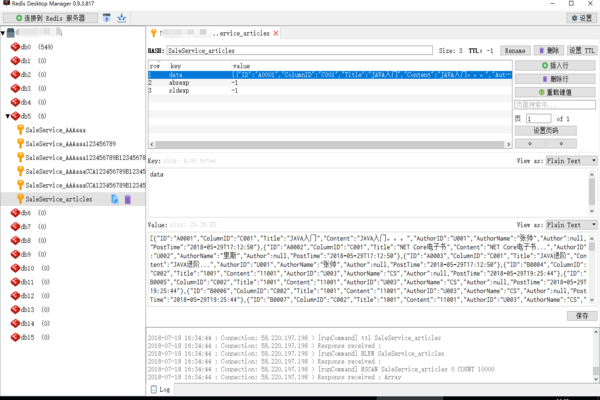
Task: Close the ervice_articles tab with red X
Action: pos(276,33)
